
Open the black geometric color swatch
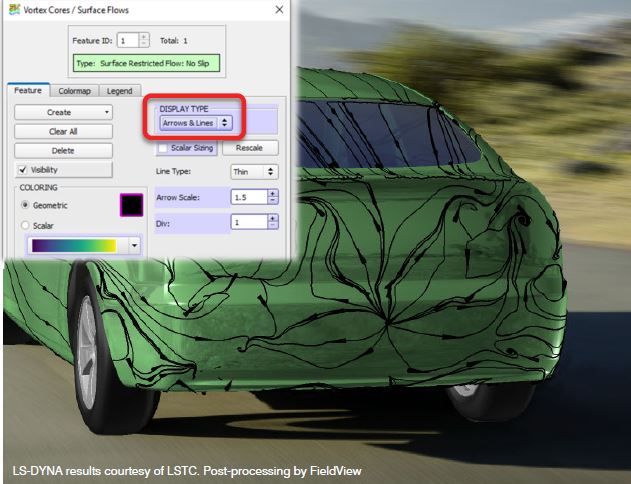(x=132, y=205)
